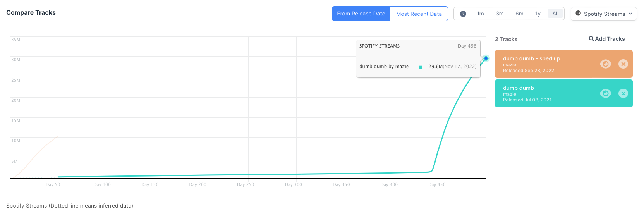Open the Spotify Streams metric dropdown

(x=603, y=14)
